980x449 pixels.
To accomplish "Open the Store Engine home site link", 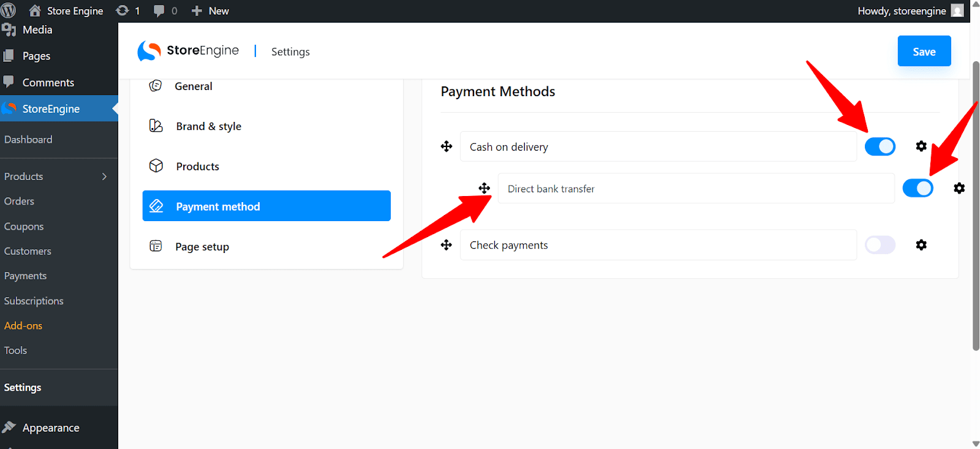I will coord(66,11).
